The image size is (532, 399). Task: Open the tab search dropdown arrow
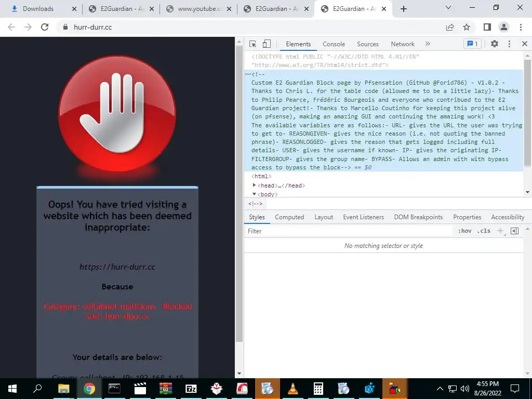[x=448, y=7]
